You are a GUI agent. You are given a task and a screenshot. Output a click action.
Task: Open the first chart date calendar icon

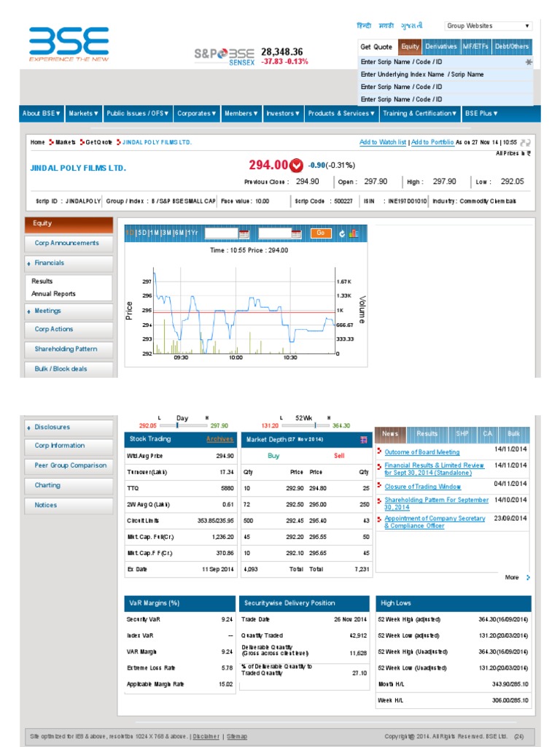(244, 233)
